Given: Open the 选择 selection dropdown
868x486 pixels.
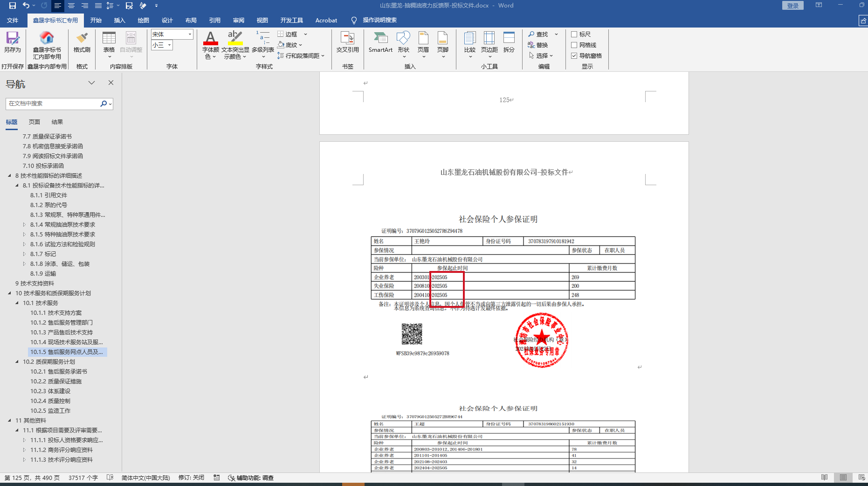Looking at the screenshot, I should (x=541, y=56).
